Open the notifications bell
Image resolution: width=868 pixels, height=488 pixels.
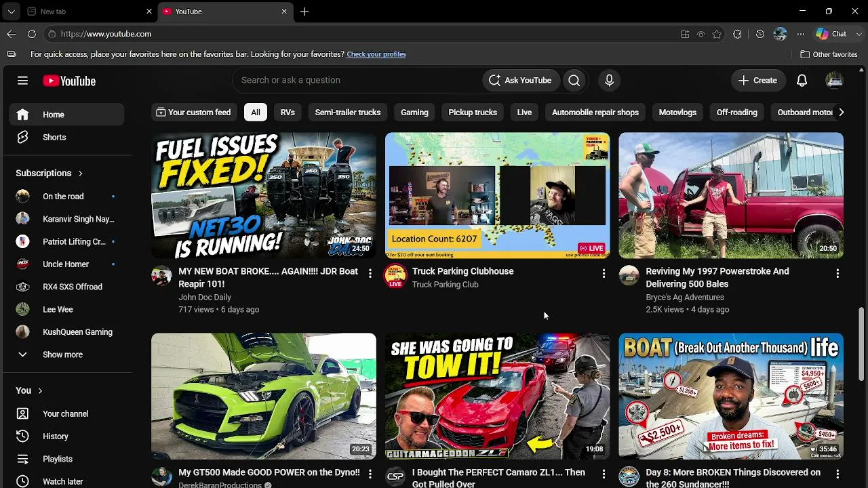802,80
